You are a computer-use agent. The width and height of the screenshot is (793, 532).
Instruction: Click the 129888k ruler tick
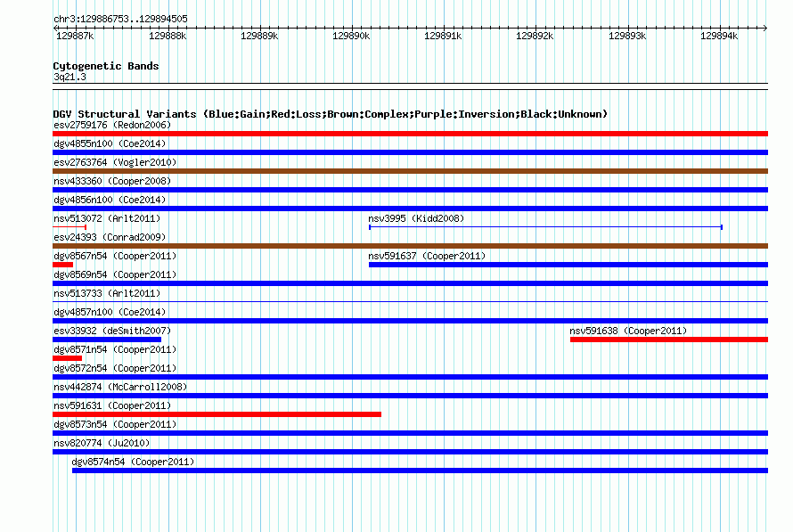tap(168, 36)
